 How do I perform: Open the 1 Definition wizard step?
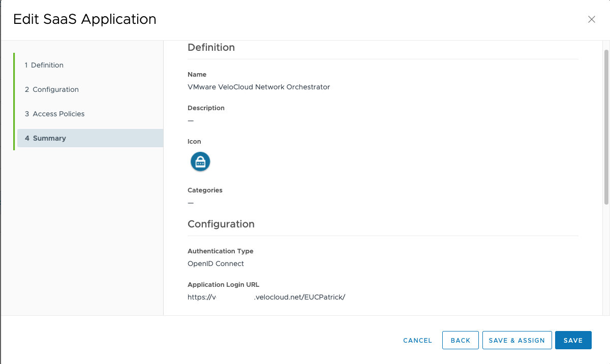[44, 65]
